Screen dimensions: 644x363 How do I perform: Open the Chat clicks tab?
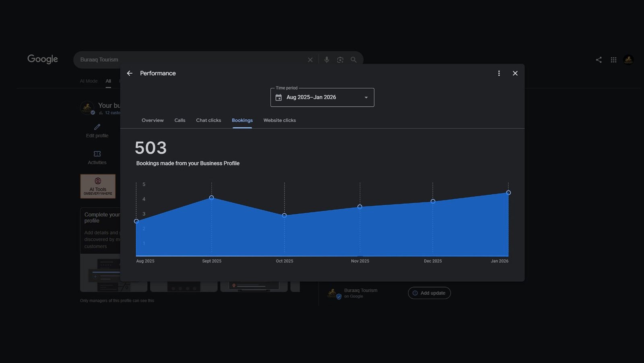point(208,120)
